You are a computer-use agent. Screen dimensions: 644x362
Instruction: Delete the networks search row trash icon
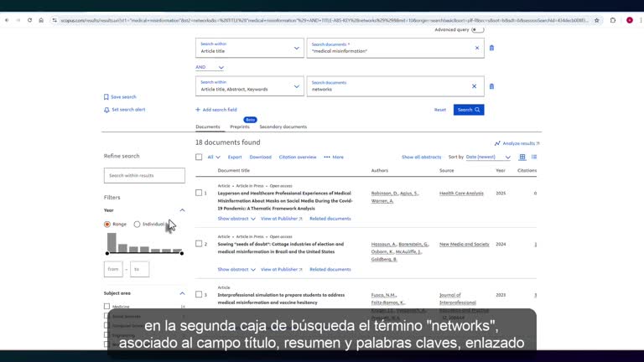click(x=491, y=86)
